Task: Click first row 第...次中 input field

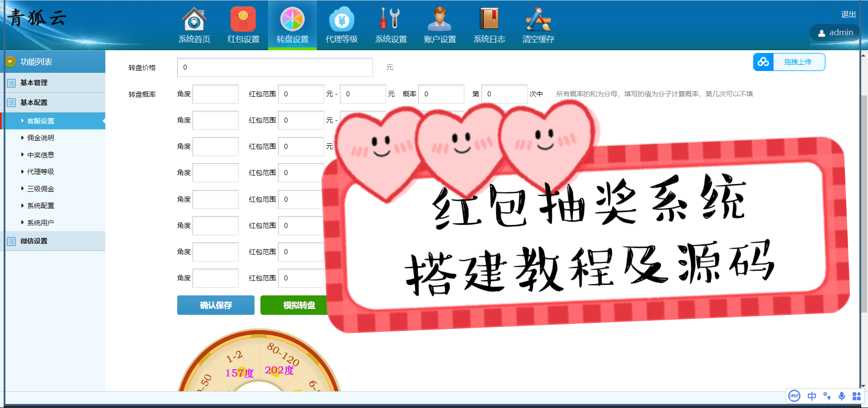Action: click(x=505, y=94)
